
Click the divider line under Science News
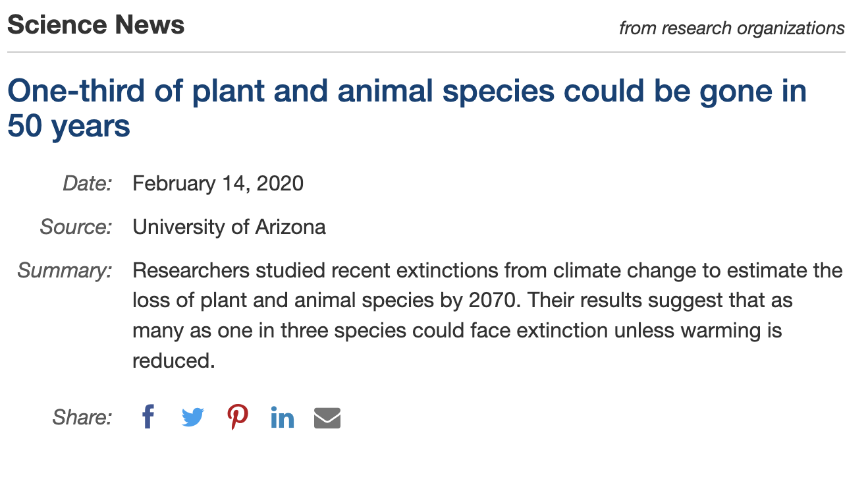point(426,51)
